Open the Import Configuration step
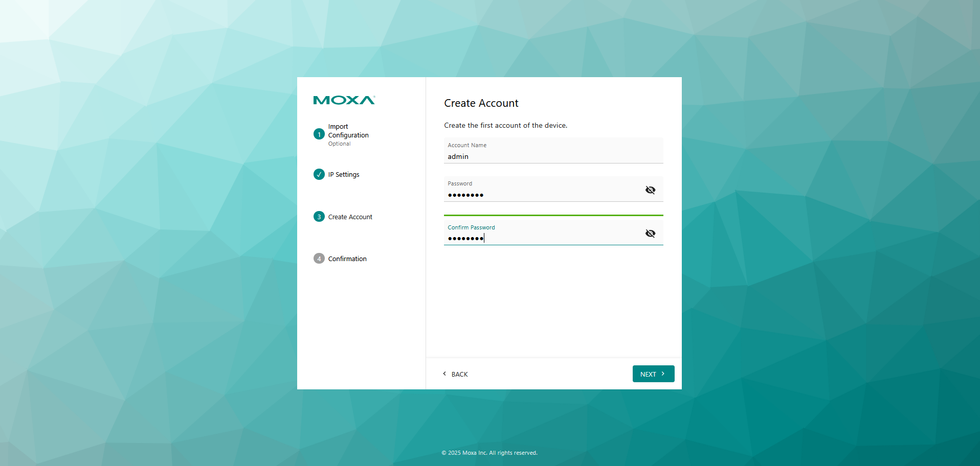The height and width of the screenshot is (466, 980). point(348,131)
